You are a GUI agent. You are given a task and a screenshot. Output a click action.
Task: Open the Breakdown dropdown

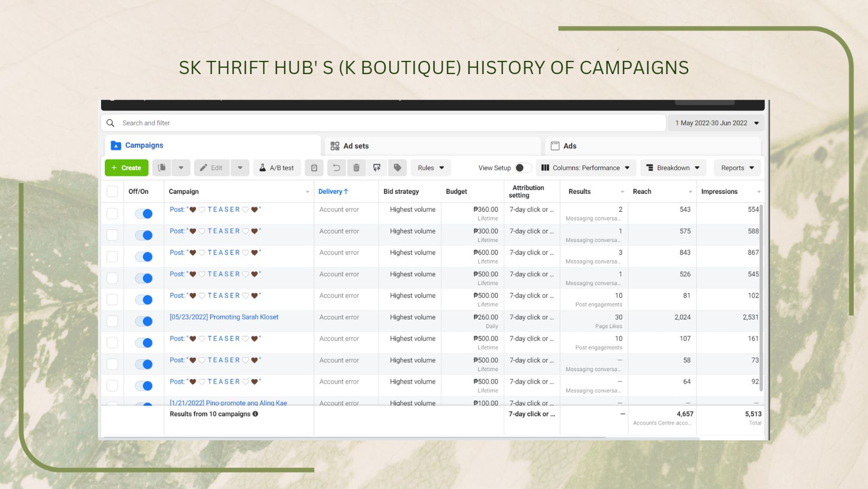pos(673,168)
